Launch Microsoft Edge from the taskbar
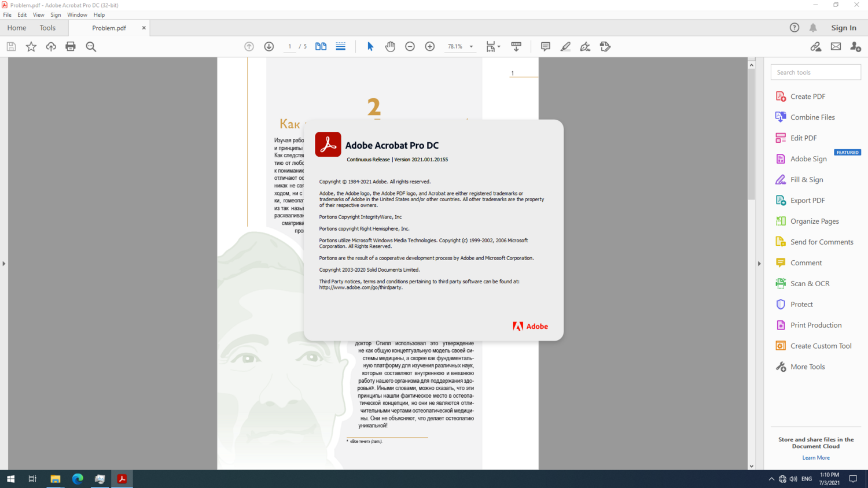Image resolution: width=868 pixels, height=488 pixels. (78, 479)
